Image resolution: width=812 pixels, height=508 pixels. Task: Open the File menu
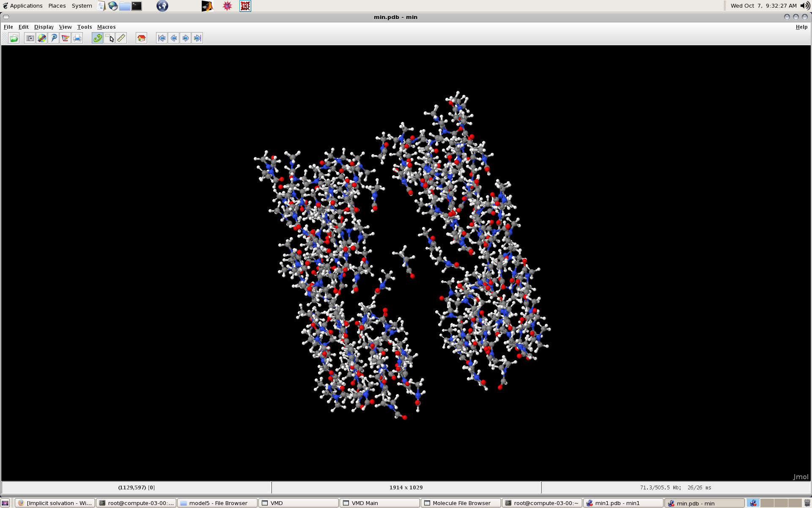click(8, 27)
